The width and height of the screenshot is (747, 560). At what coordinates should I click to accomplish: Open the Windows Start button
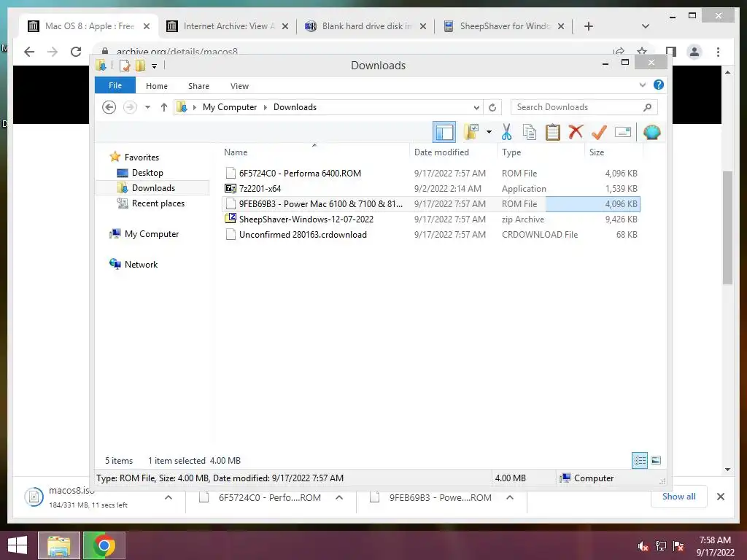[x=18, y=545]
